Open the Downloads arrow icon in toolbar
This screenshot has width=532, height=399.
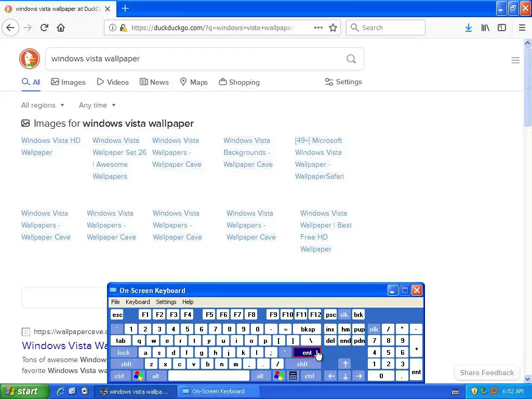tap(469, 28)
